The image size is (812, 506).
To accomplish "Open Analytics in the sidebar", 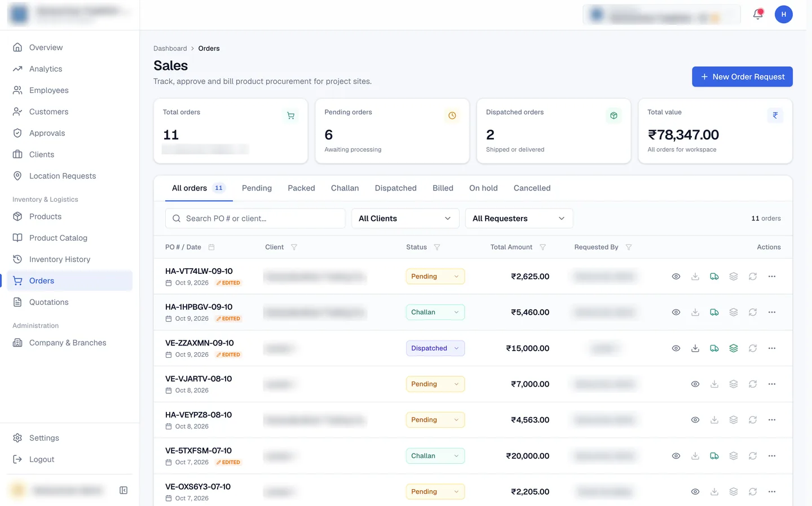I will (x=70, y=69).
